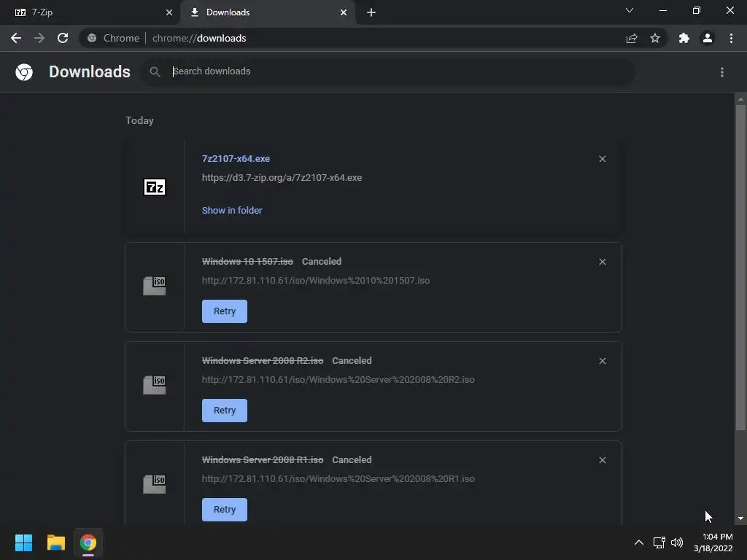The width and height of the screenshot is (747, 560).
Task: Open the Chrome profile avatar
Action: click(708, 38)
